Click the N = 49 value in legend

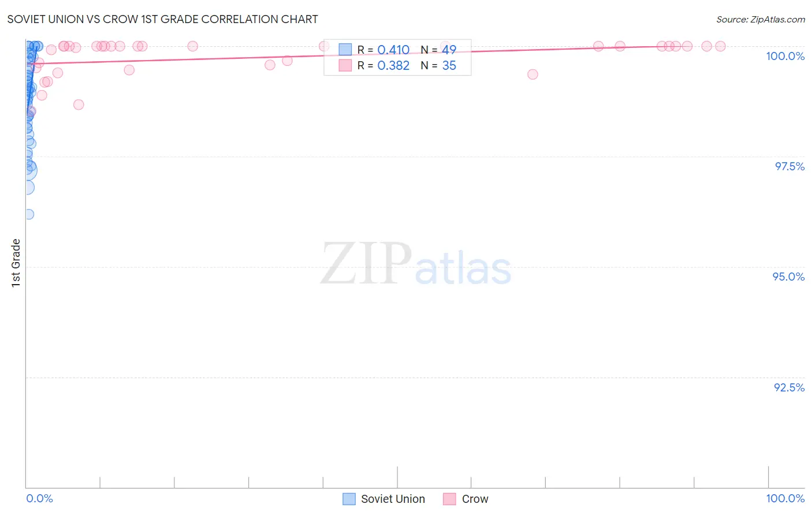point(438,50)
